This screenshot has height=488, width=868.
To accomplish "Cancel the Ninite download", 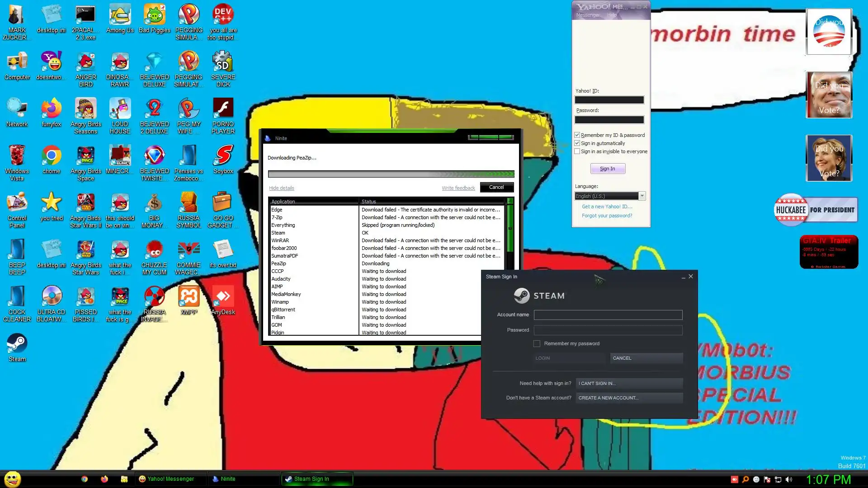I will point(496,187).
